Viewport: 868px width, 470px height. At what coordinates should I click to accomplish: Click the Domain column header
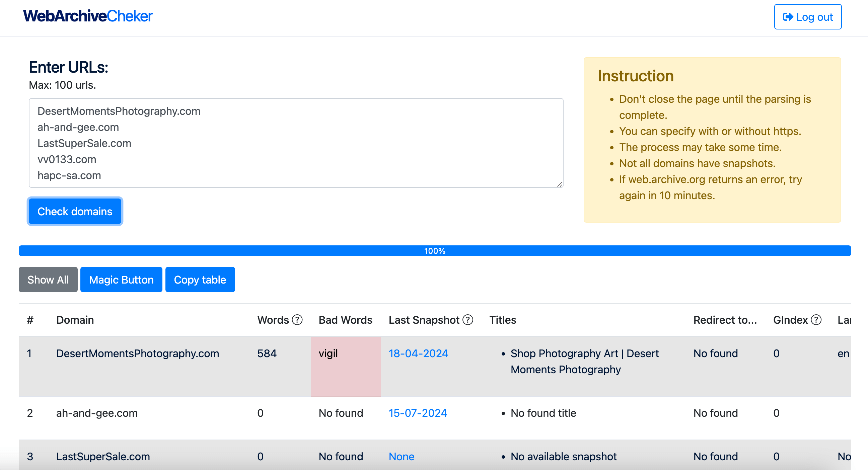(75, 320)
